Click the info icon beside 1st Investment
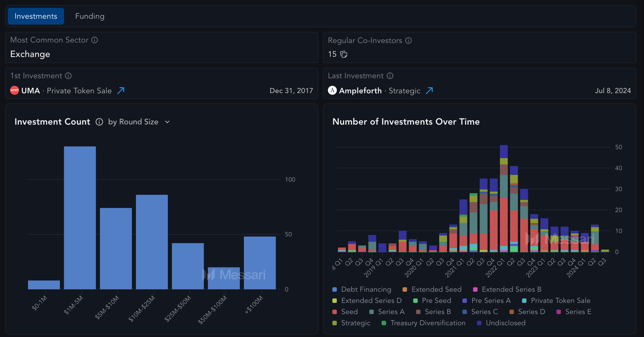644x337 pixels. pos(68,76)
